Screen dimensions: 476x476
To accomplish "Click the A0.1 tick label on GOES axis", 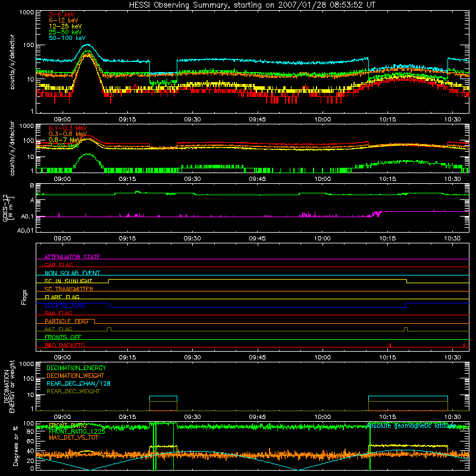I will click(x=27, y=217).
